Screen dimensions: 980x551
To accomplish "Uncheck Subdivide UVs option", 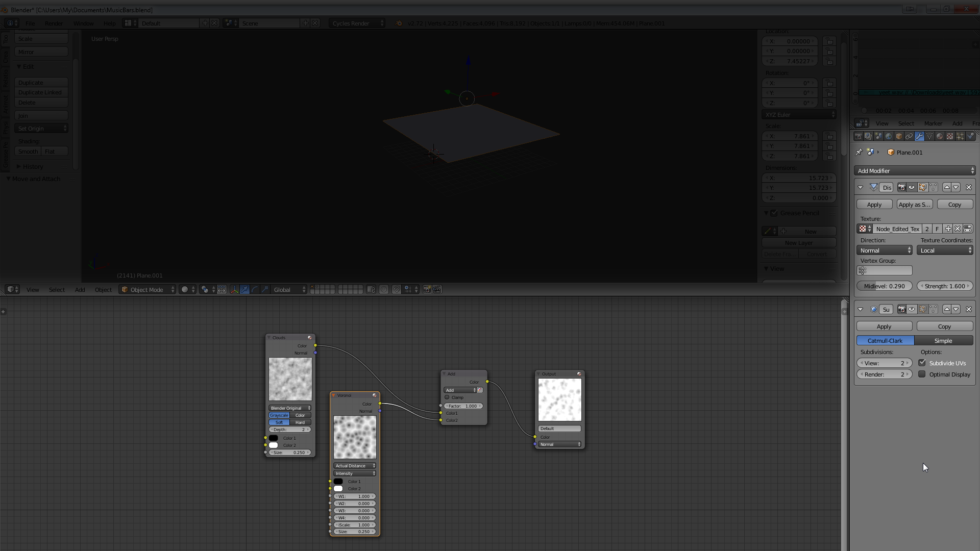I will pyautogui.click(x=922, y=363).
